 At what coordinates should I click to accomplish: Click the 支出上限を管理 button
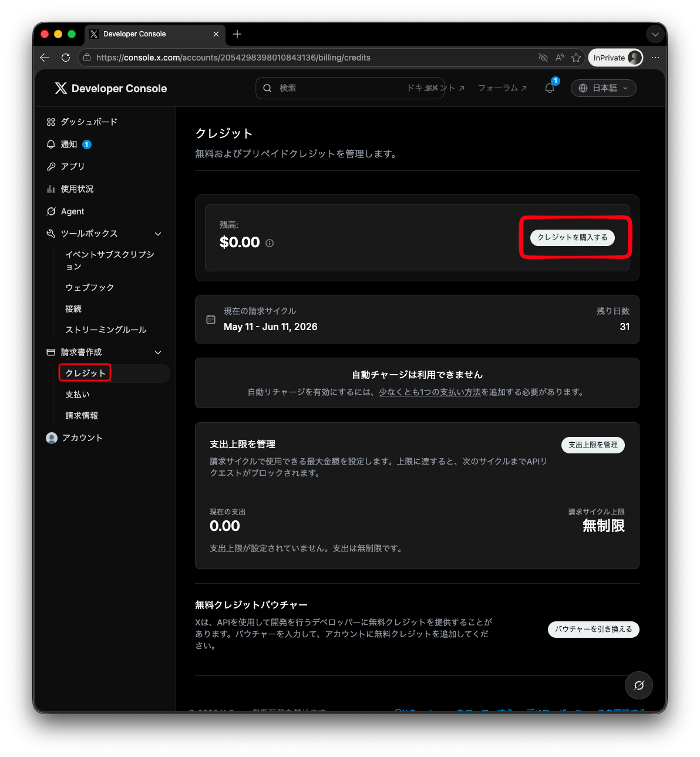[593, 445]
